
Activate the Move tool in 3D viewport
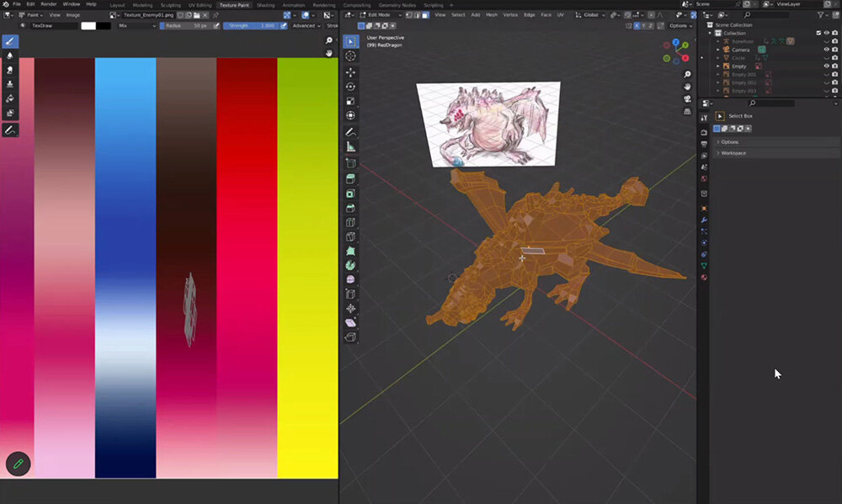click(350, 72)
